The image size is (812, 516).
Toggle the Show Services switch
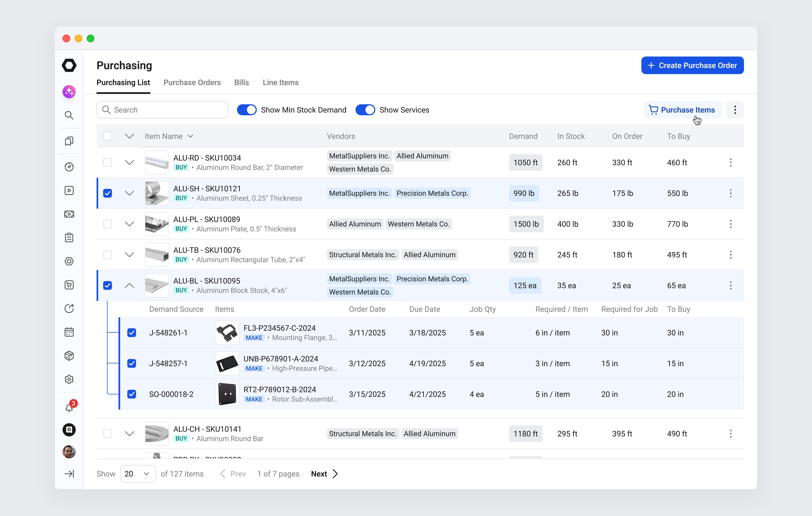tap(365, 110)
